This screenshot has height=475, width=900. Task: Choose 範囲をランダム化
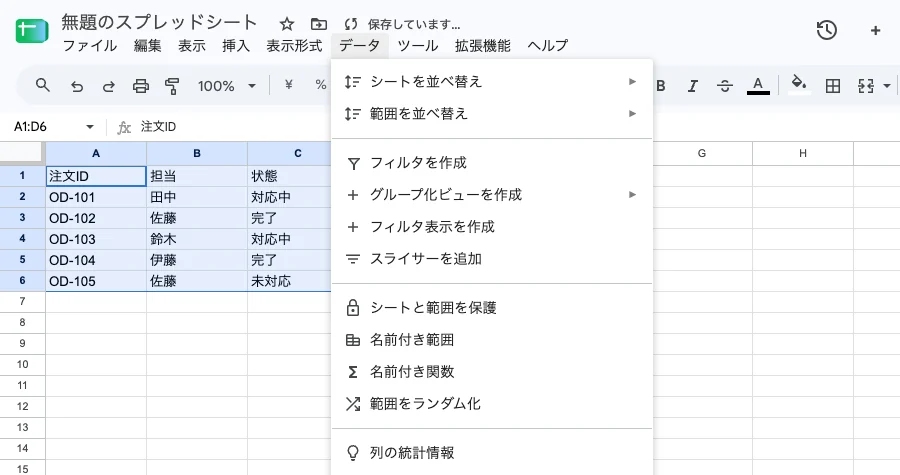[492, 404]
